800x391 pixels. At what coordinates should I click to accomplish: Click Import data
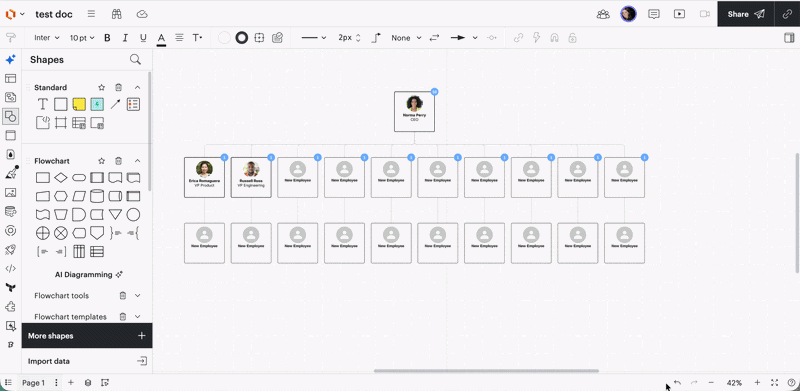point(87,361)
